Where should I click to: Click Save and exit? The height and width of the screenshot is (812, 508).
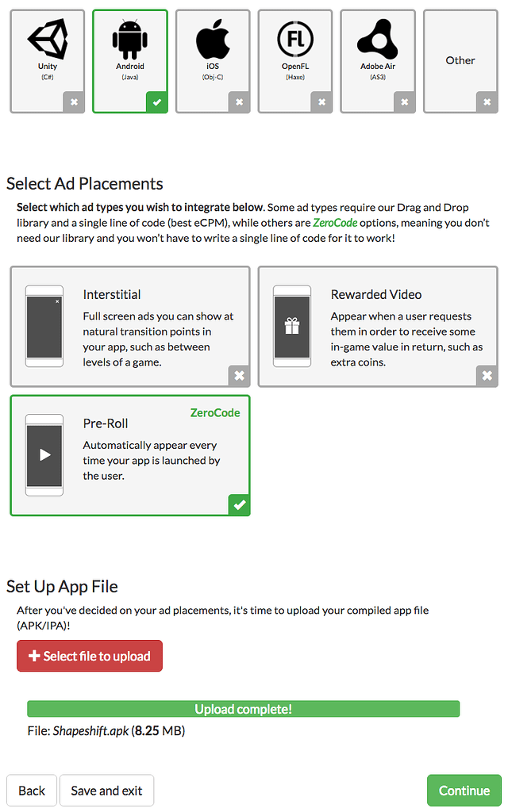point(106,791)
